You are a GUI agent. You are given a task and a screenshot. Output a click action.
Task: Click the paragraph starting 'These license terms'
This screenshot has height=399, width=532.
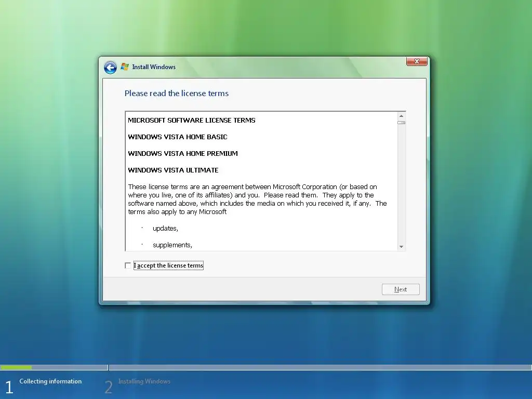click(x=258, y=199)
